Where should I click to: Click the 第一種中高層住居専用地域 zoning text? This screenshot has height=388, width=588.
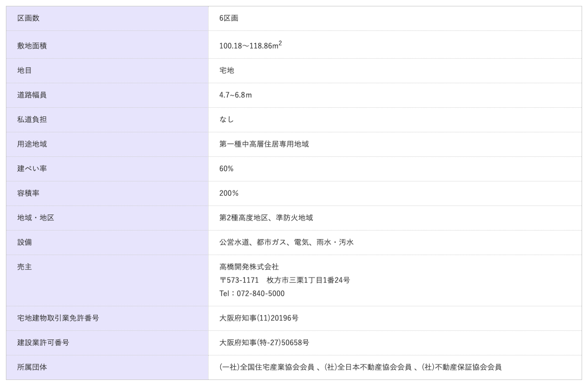pyautogui.click(x=264, y=144)
